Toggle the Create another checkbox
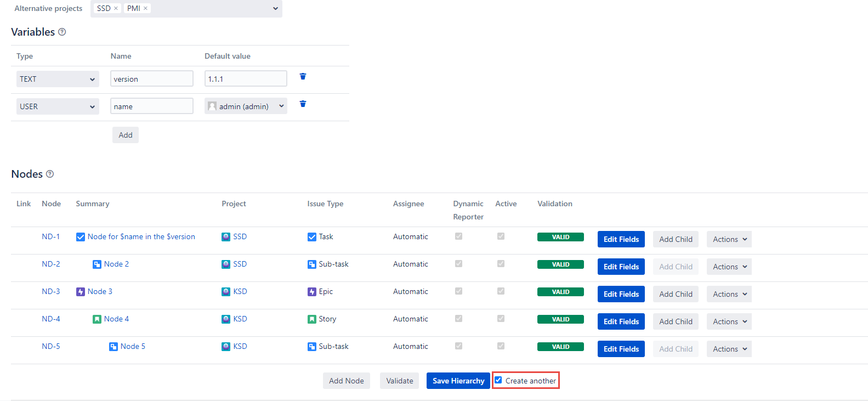This screenshot has width=868, height=401. (498, 380)
